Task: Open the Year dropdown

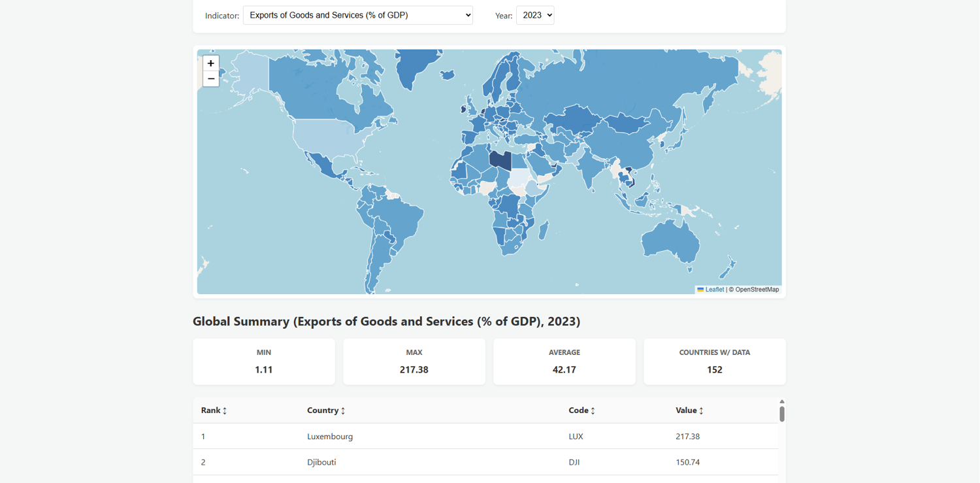Action: 534,15
